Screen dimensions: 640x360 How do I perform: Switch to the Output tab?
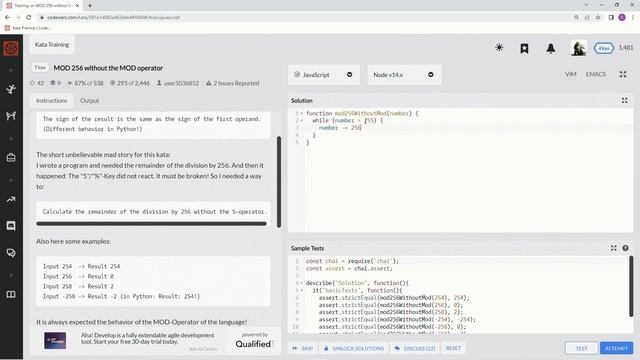pyautogui.click(x=89, y=100)
